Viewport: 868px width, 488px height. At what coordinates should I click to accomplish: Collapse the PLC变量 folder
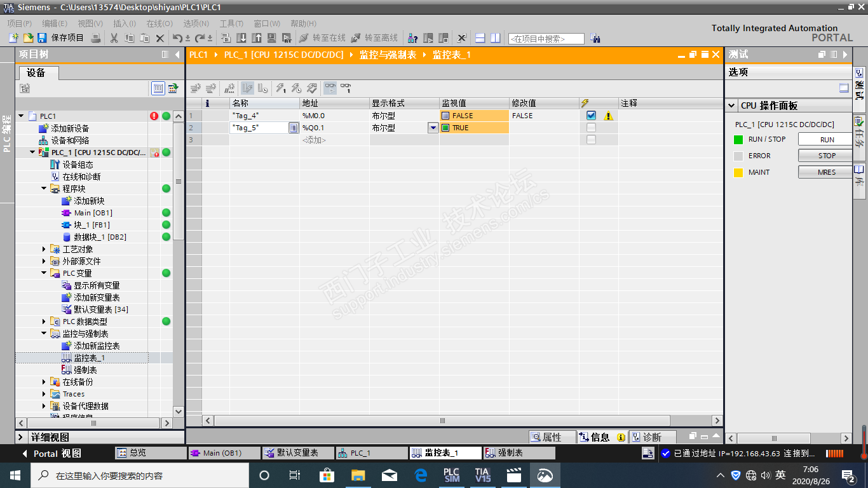[44, 273]
